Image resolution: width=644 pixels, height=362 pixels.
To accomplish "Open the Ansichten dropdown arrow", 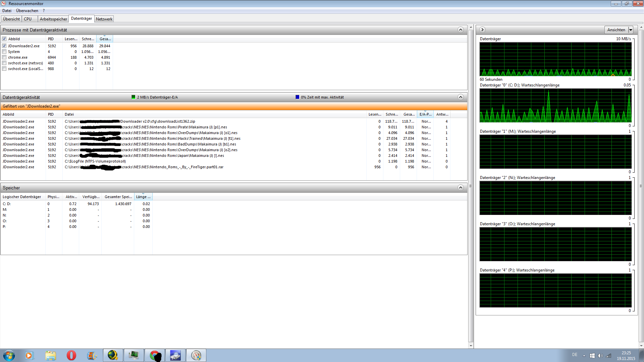I will point(631,30).
